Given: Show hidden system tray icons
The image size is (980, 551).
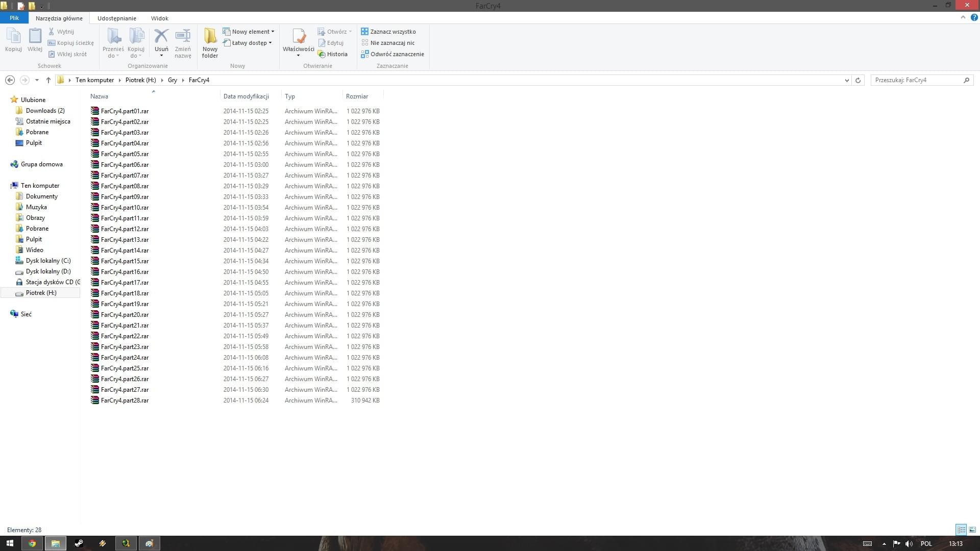Looking at the screenshot, I should click(x=884, y=544).
